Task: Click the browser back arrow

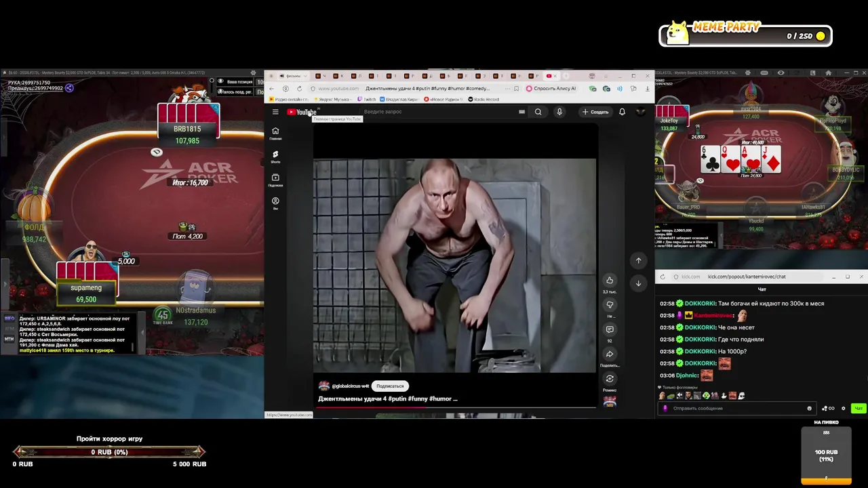Action: (x=272, y=88)
